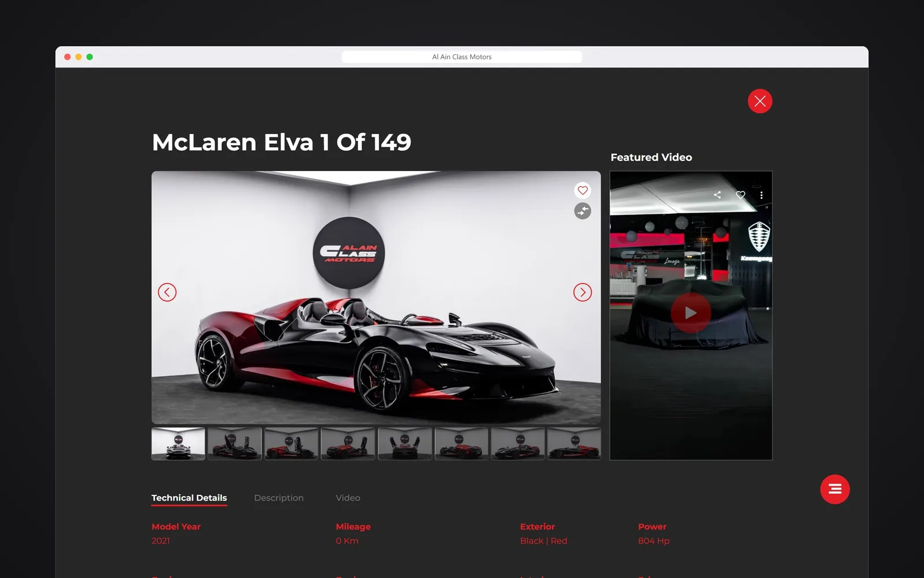Click the compare arrows icon on main photo
The width and height of the screenshot is (924, 578).
pyautogui.click(x=583, y=211)
